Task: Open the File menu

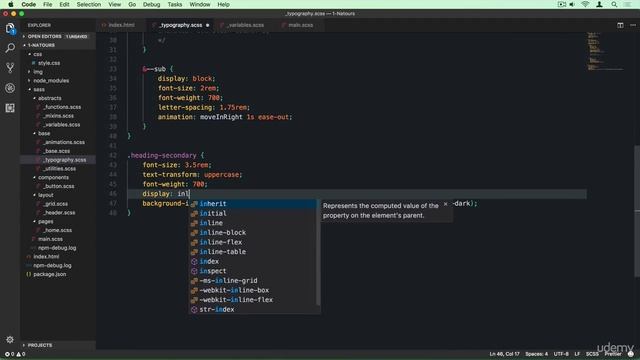Action: tap(48, 4)
